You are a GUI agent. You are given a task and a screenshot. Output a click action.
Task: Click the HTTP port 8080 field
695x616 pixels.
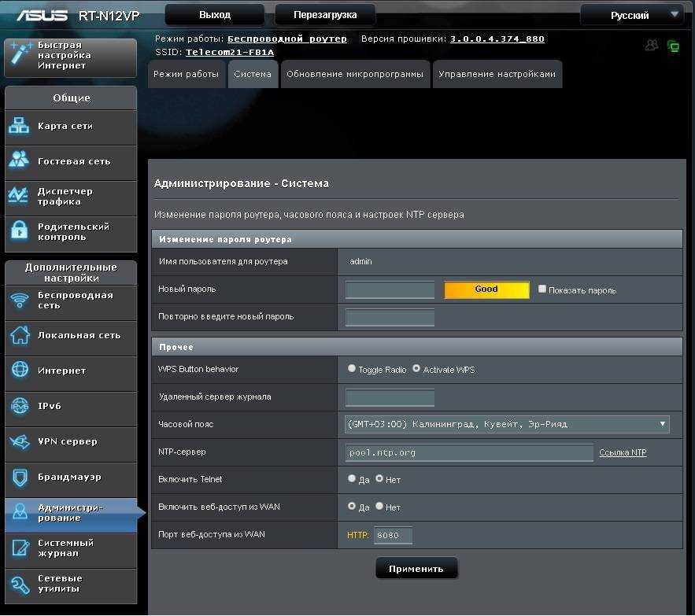[x=394, y=535]
